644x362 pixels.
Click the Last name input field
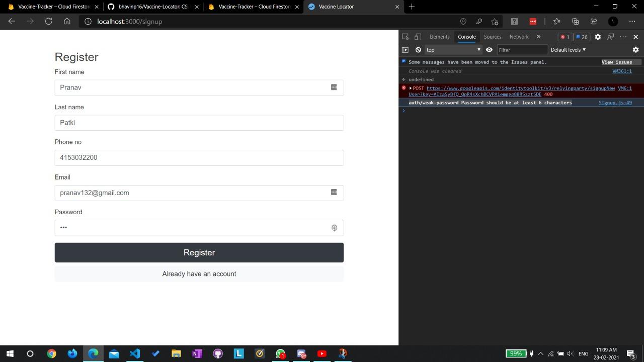point(199,123)
